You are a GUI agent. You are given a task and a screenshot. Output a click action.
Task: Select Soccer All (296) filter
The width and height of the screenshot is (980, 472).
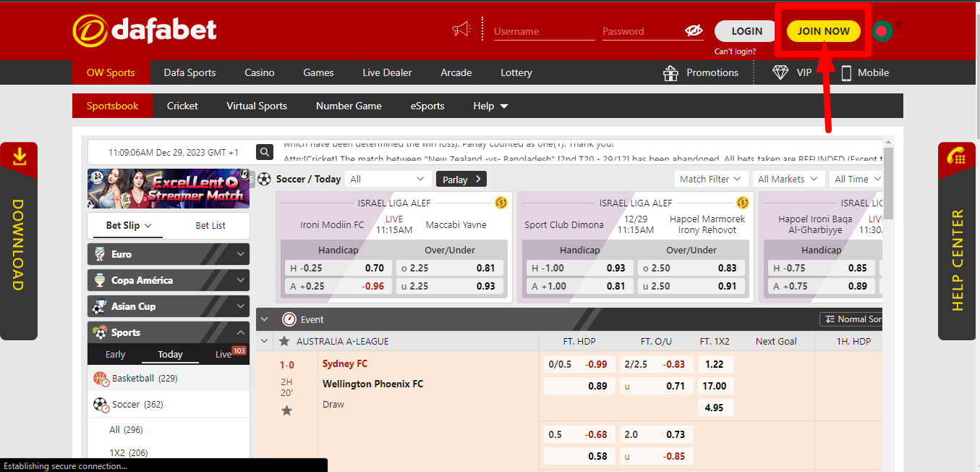[127, 429]
